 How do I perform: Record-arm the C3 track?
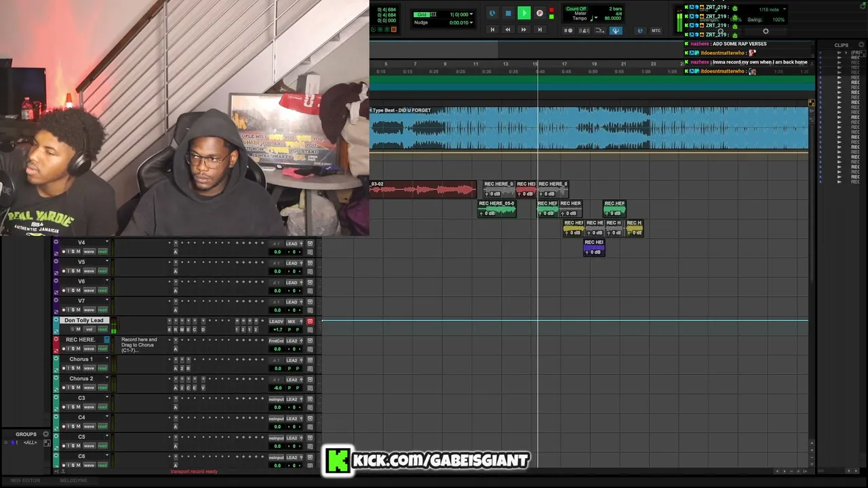64,407
